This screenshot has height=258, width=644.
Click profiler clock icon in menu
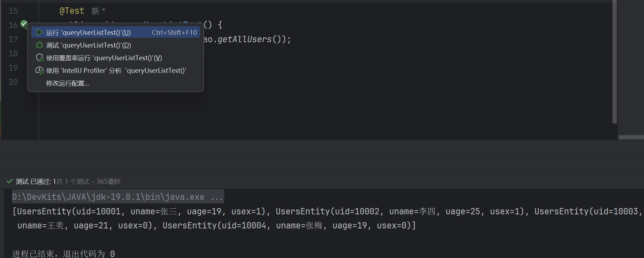tap(39, 70)
